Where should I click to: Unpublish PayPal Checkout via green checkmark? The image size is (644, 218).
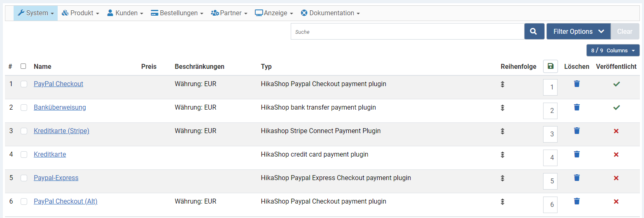pos(616,84)
